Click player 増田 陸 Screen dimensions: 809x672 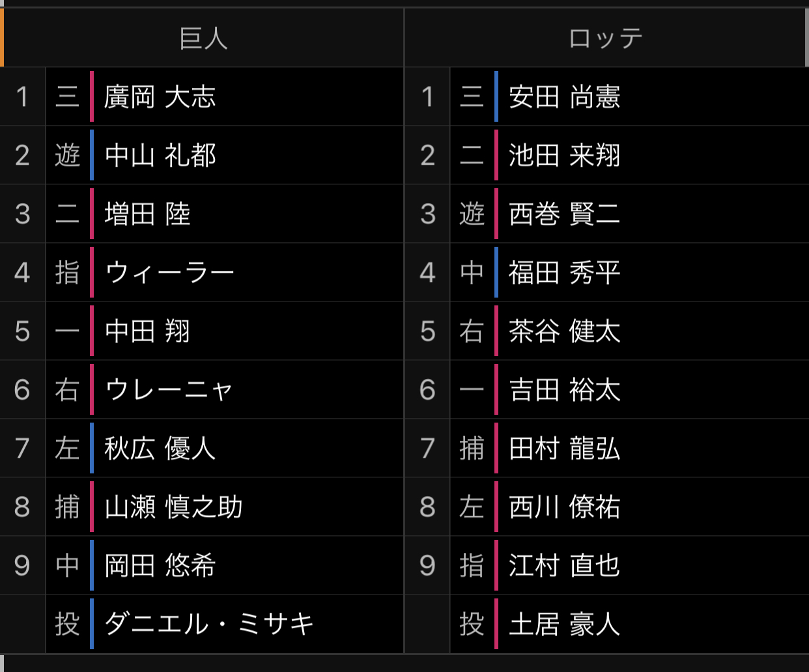[147, 214]
